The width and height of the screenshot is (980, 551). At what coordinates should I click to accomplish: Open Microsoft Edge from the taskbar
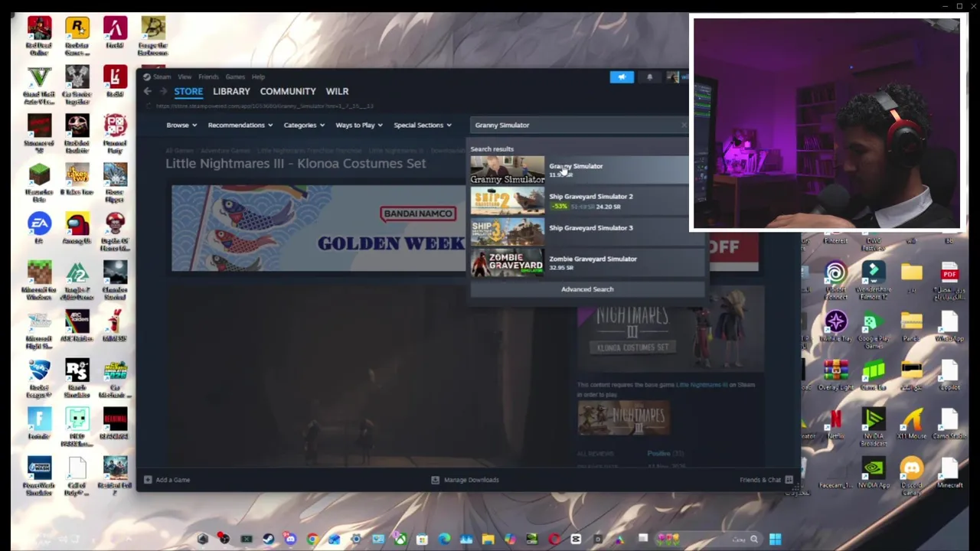(x=444, y=540)
